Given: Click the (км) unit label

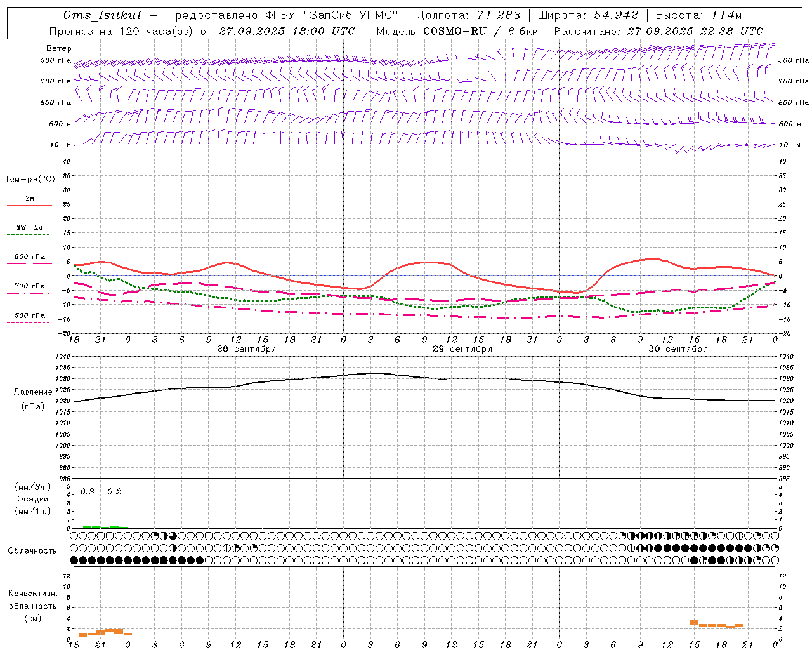Looking at the screenshot, I should [32, 618].
